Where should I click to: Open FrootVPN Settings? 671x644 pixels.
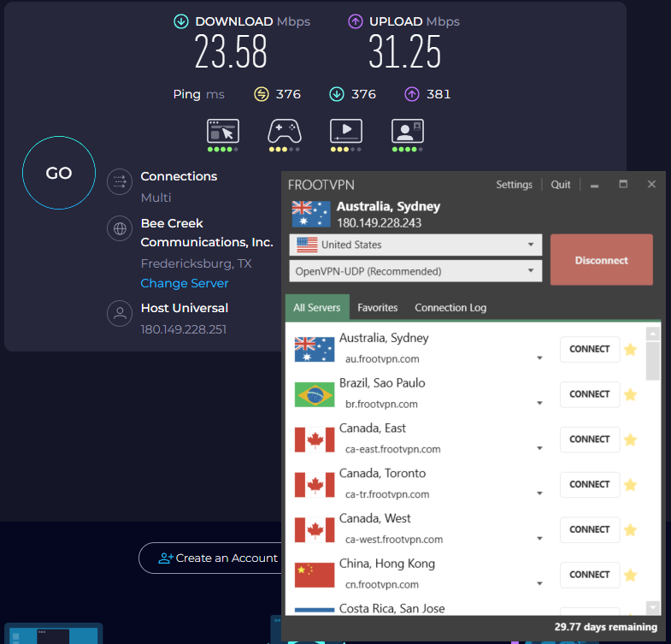pos(514,185)
